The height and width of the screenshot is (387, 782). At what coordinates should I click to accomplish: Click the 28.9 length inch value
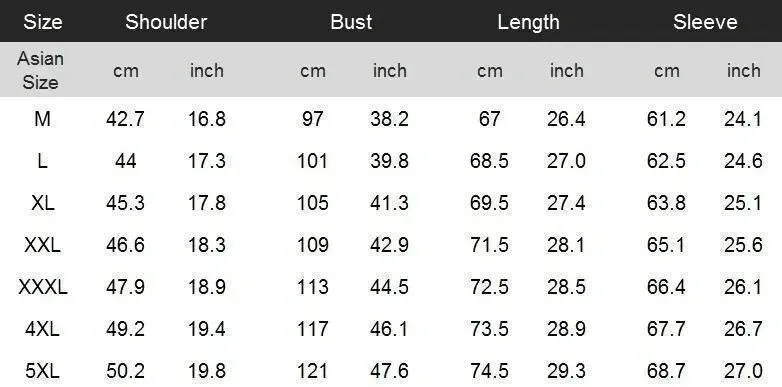(566, 329)
